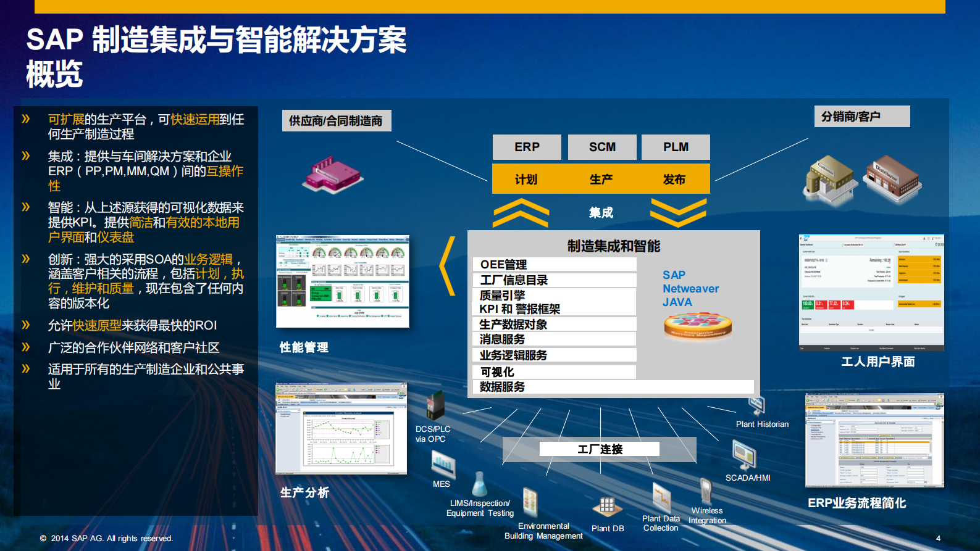Click the 工人用户界面 caption

coord(878,362)
